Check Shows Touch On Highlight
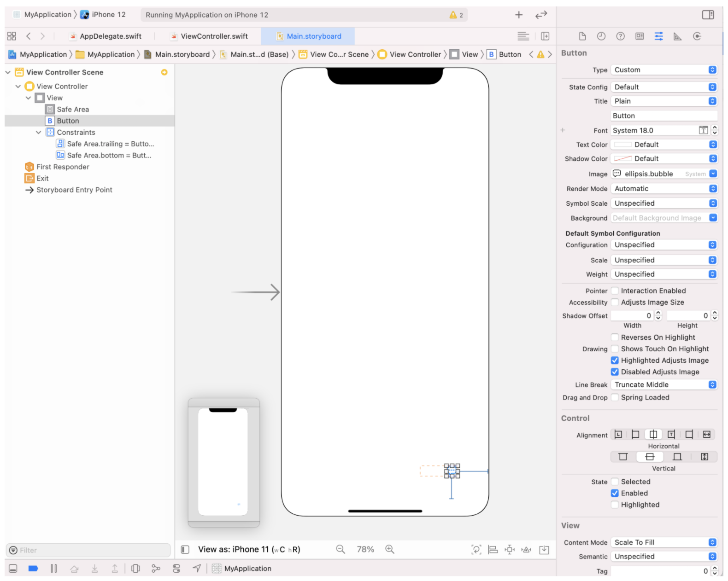This screenshot has width=728, height=581. 615,349
